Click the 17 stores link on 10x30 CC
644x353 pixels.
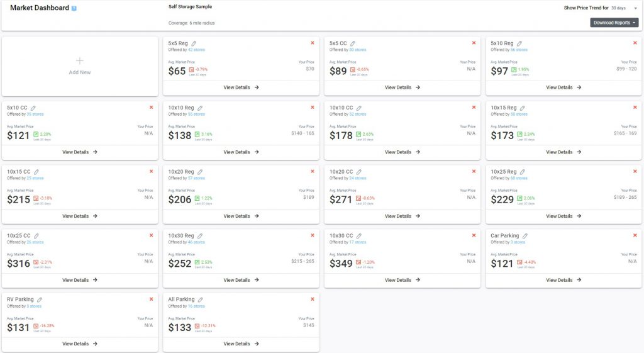click(357, 242)
